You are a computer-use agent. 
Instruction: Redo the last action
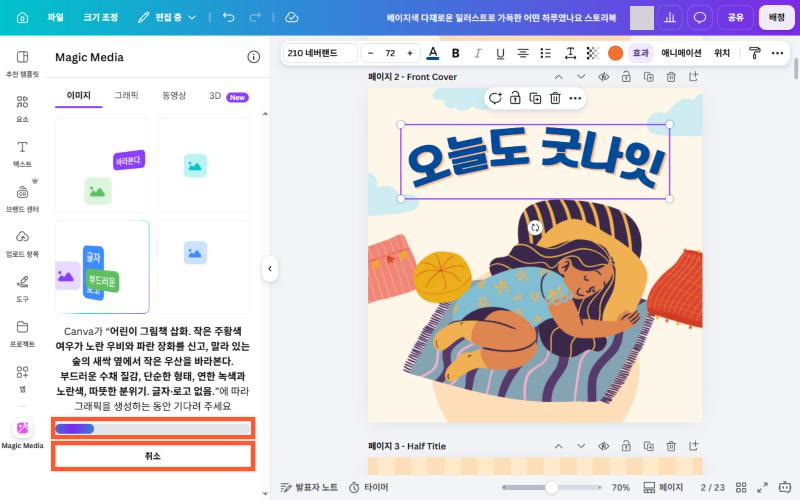(255, 17)
